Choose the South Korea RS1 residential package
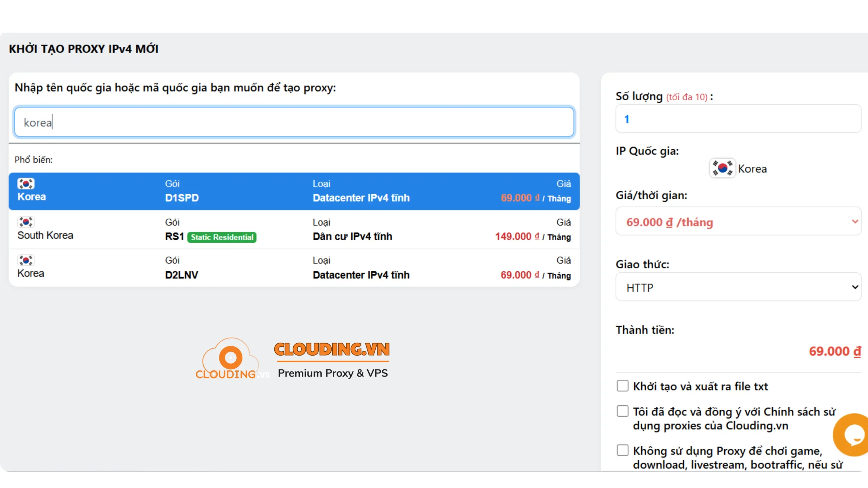Image resolution: width=868 pixels, height=488 pixels. 294,230
